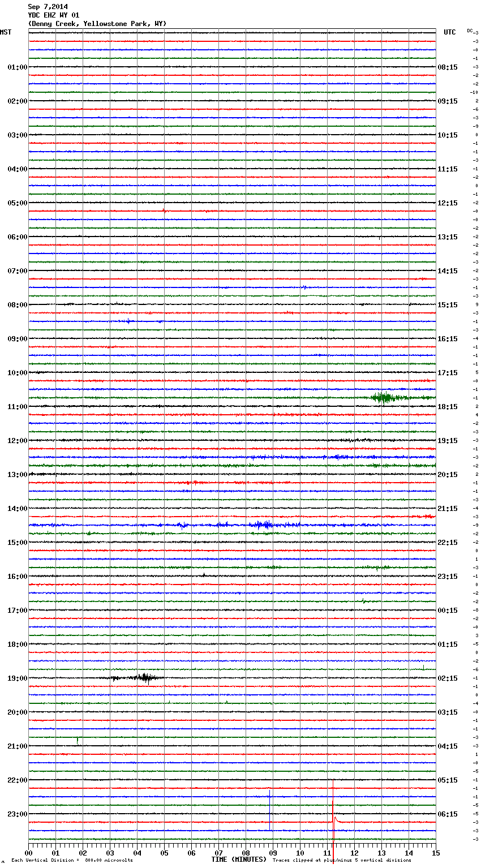Click the 14:15 UTC time label
Image resolution: width=481 pixels, height=868 pixels.
(x=448, y=271)
